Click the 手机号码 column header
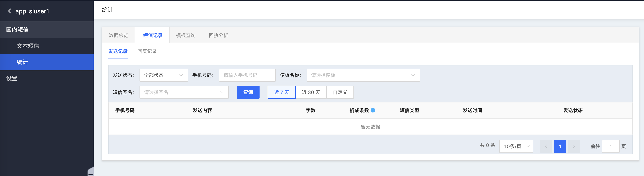Image resolution: width=644 pixels, height=176 pixels. point(125,110)
